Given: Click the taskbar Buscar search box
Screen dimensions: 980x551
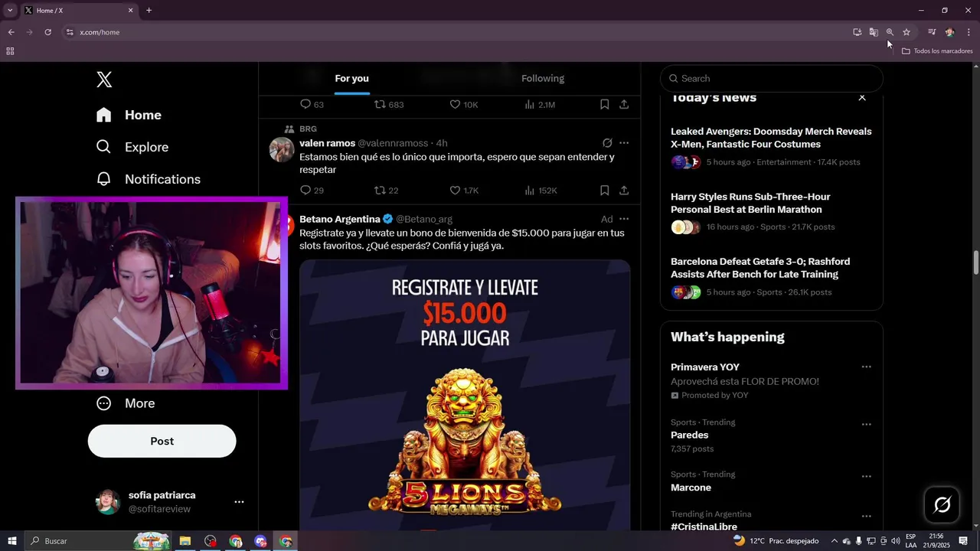Looking at the screenshot, I should (x=99, y=541).
